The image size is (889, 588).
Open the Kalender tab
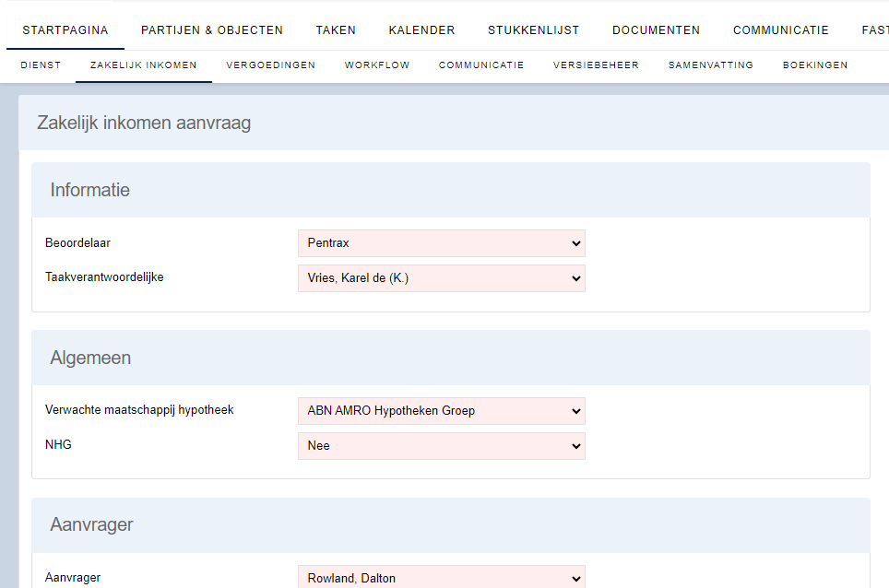tap(421, 30)
